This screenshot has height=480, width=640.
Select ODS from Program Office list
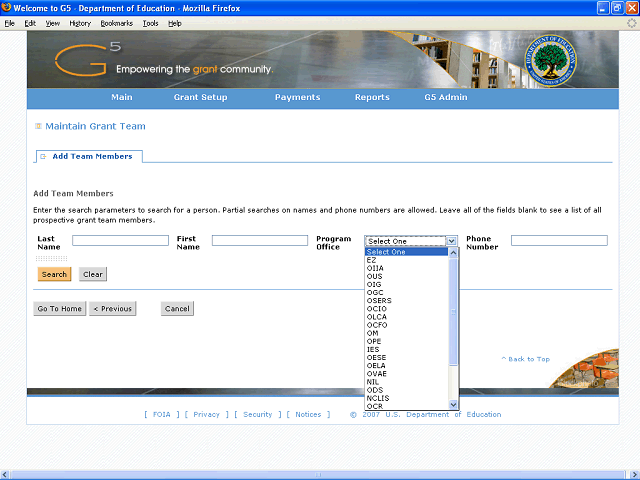click(407, 390)
